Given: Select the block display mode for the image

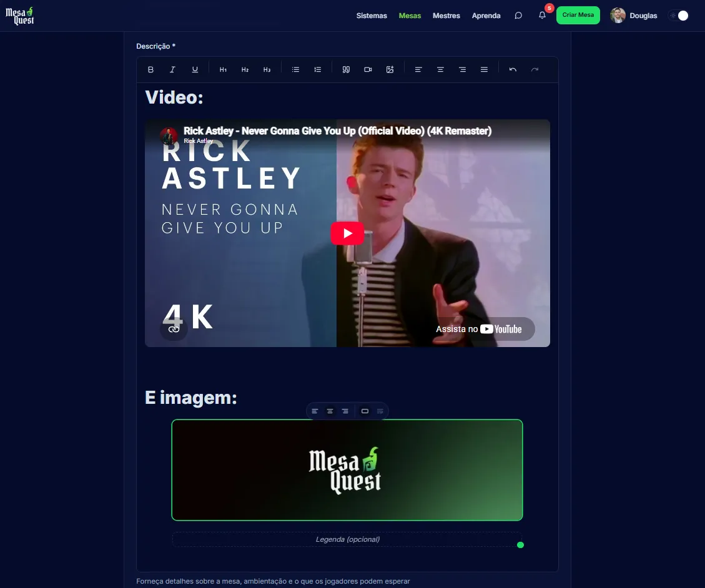Looking at the screenshot, I should [365, 411].
